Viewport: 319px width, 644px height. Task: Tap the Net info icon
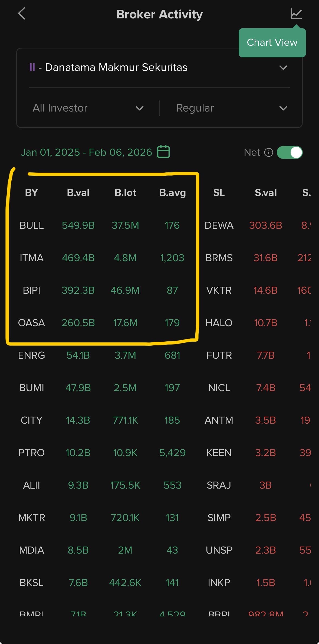tap(268, 152)
